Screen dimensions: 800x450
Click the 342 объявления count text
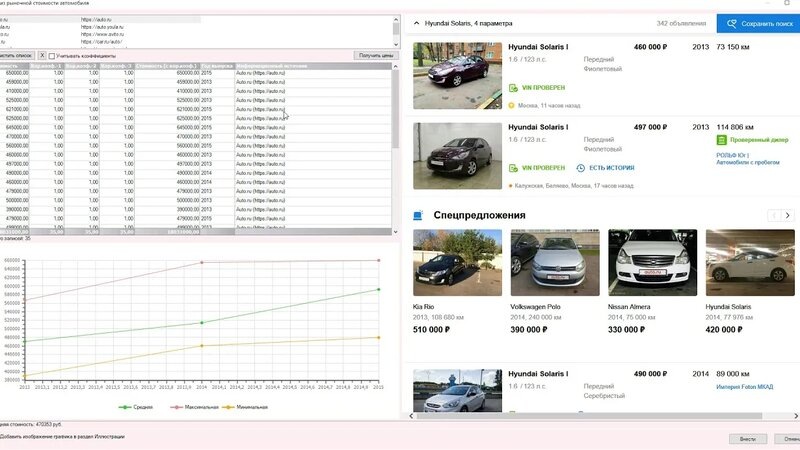[x=681, y=23]
